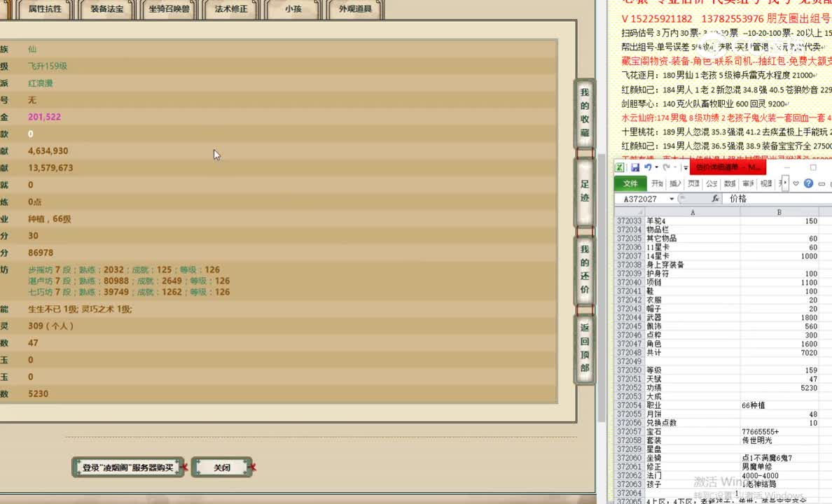Click the heart-shaped ribbon minimize icon

[x=796, y=183]
